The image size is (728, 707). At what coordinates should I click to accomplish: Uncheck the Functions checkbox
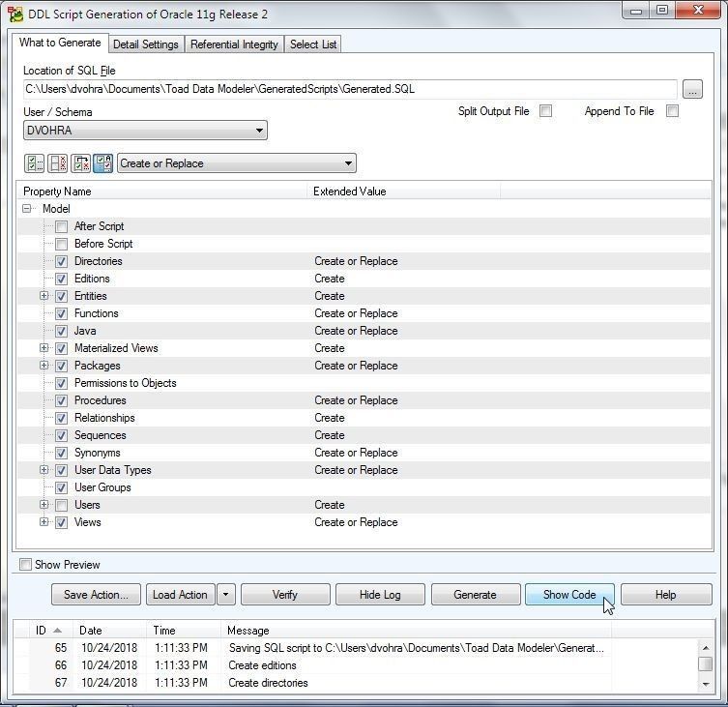pyautogui.click(x=61, y=313)
